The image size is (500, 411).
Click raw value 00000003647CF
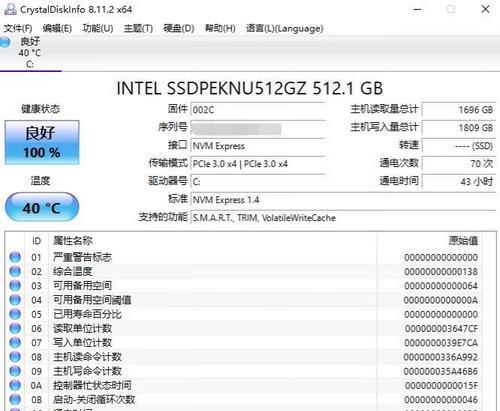pos(442,329)
